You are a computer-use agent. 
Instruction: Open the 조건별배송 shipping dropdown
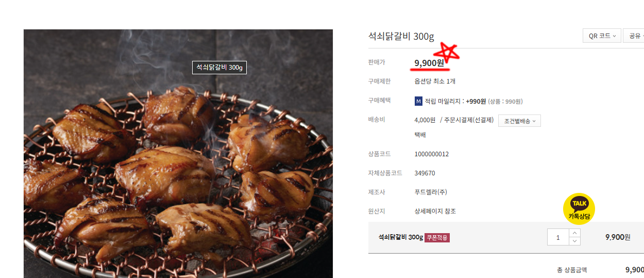519,121
